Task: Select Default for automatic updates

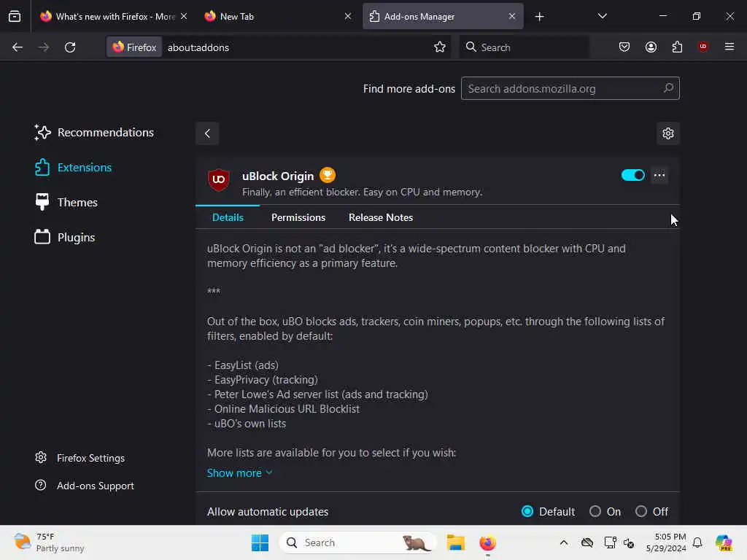Action: (x=527, y=511)
